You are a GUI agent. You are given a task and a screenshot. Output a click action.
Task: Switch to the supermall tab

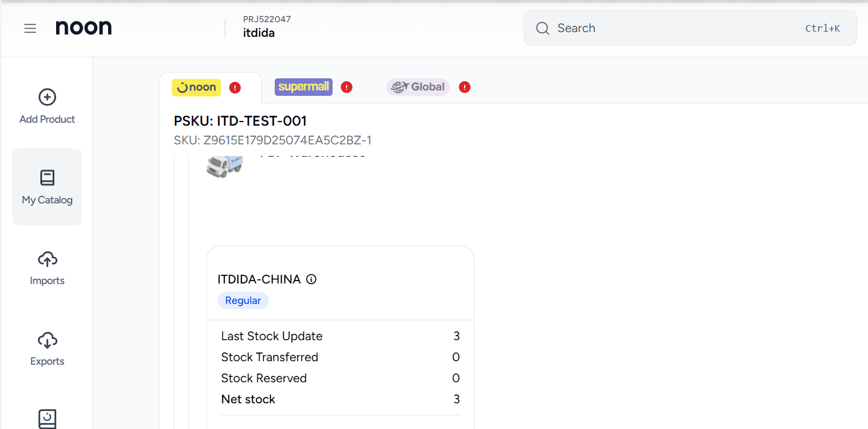point(303,87)
